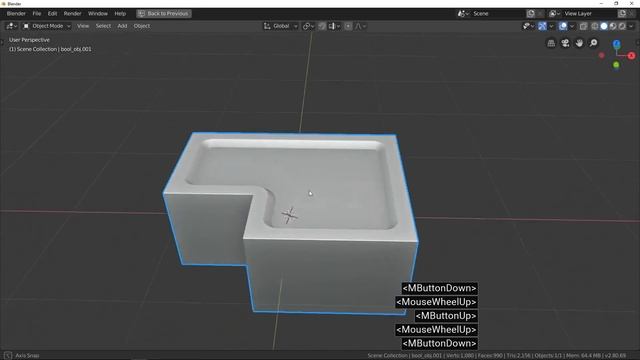The image size is (640, 360).
Task: Open the viewport Select menu
Action: (x=103, y=26)
